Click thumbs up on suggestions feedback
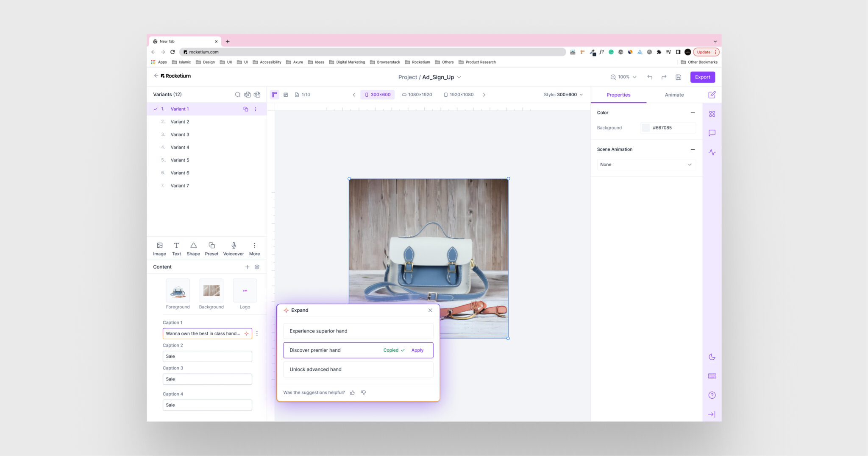 pos(352,393)
